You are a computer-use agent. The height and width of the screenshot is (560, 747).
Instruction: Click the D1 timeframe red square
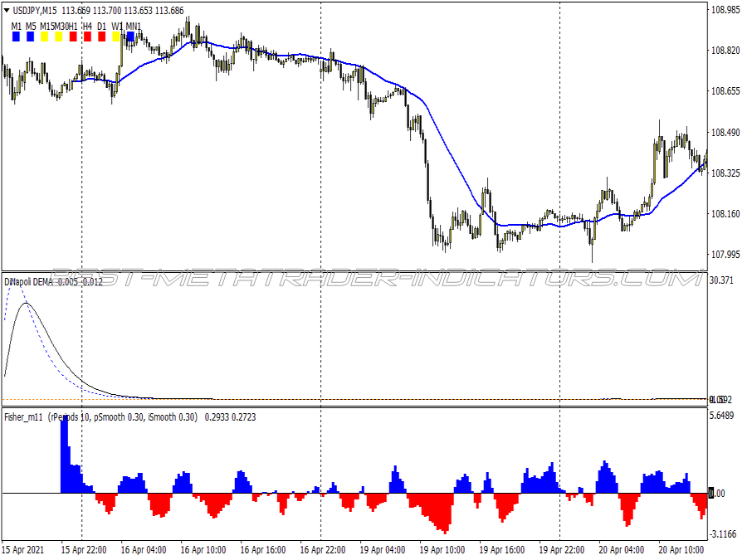point(101,37)
